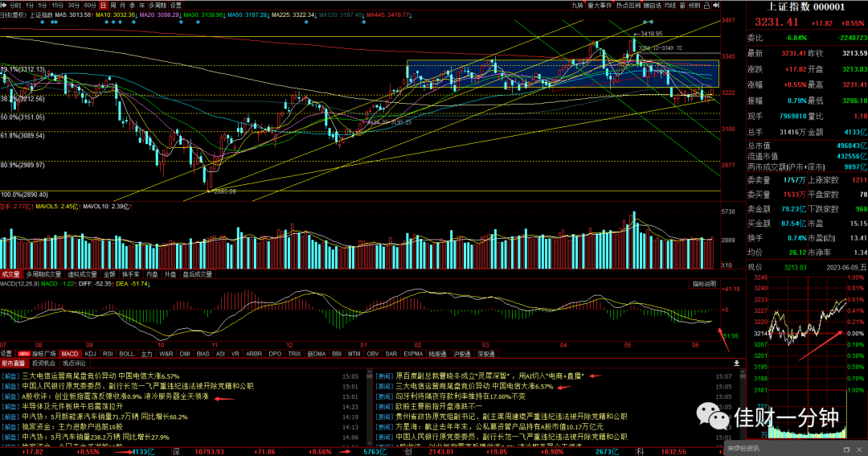Switch to 月 monthly period
Screen dimensions: 868x456
pos(122,5)
